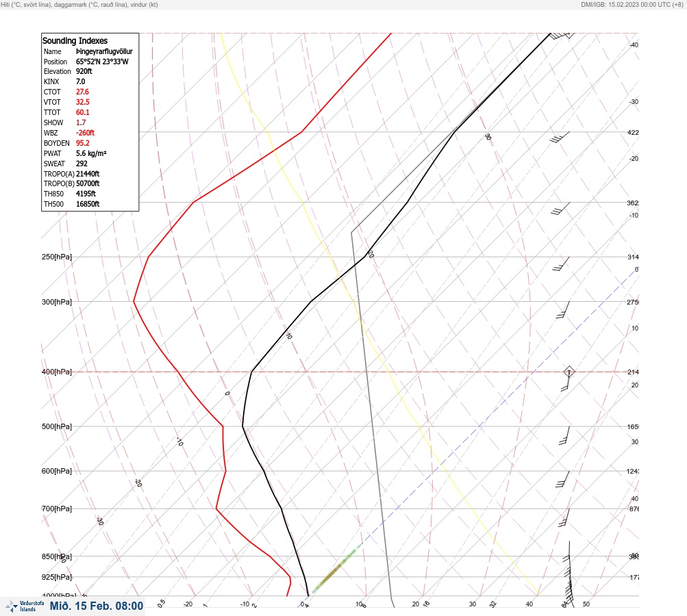The height and width of the screenshot is (616, 687).
Task: Click the VTOT value 32.5
Action: coord(83,102)
